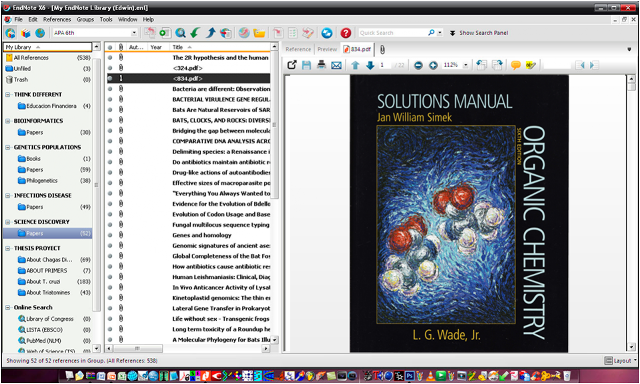Click Show Search Panel button
The image size is (640, 384).
pos(479,33)
